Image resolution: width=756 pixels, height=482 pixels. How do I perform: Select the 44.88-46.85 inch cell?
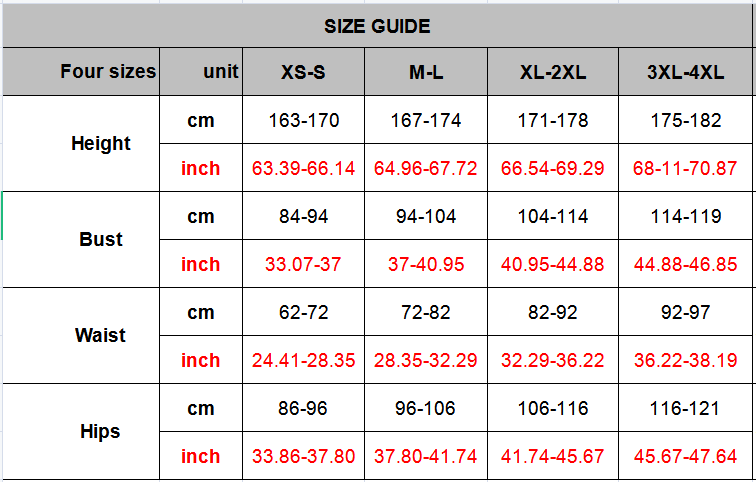[685, 265]
